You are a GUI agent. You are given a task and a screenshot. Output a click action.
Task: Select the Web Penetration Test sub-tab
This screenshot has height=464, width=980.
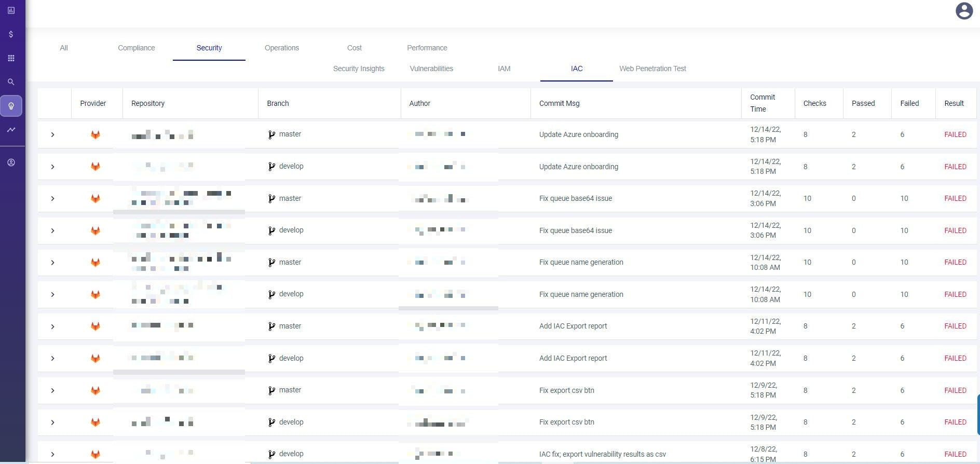[x=652, y=69]
